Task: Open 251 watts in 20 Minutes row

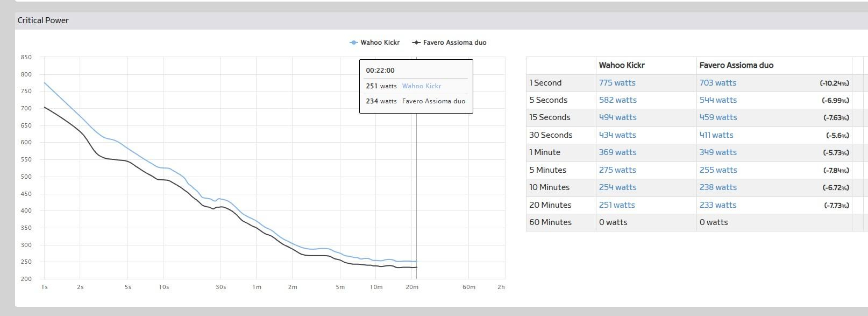Action: [617, 205]
